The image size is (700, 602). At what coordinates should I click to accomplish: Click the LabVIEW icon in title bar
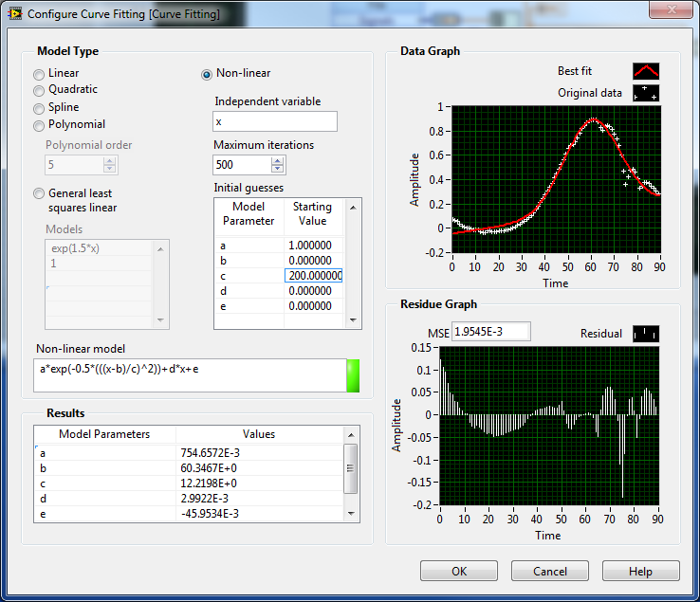click(15, 13)
